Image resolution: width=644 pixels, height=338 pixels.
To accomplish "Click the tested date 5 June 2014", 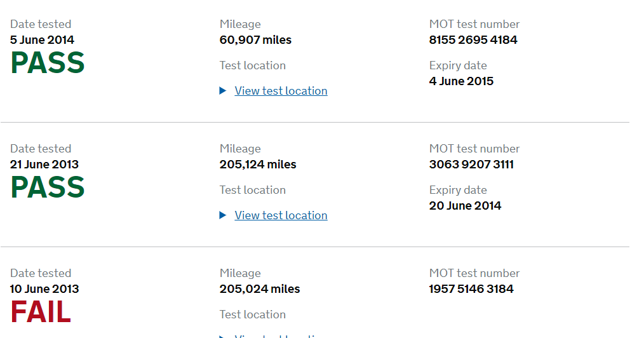I will pos(42,40).
